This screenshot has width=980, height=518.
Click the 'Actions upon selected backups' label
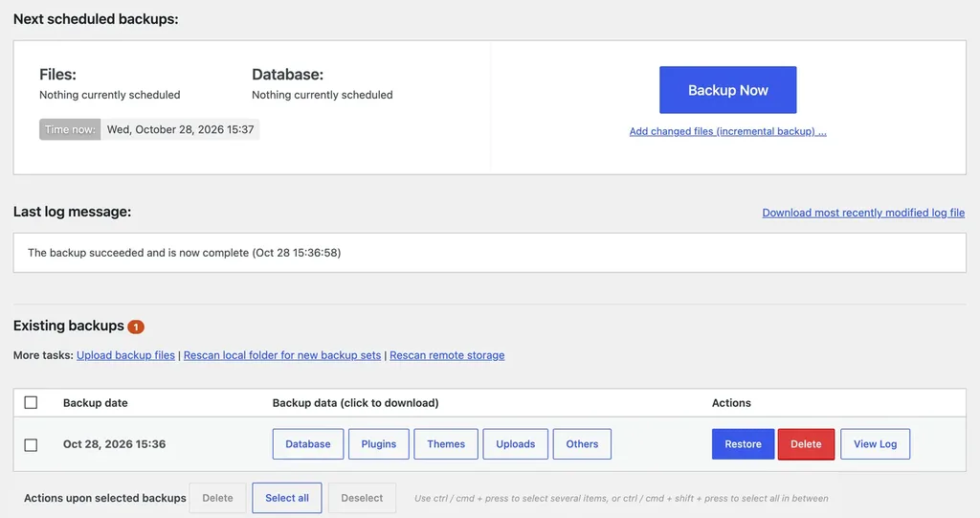(105, 498)
